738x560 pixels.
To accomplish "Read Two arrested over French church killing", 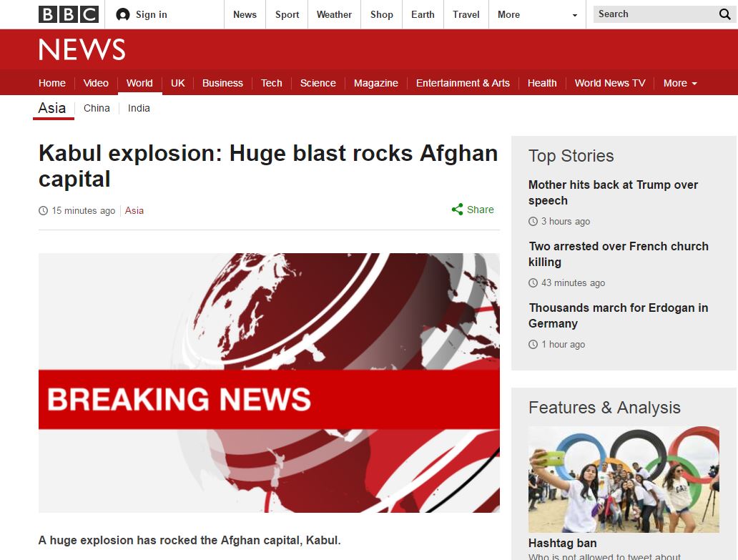I will [x=618, y=254].
